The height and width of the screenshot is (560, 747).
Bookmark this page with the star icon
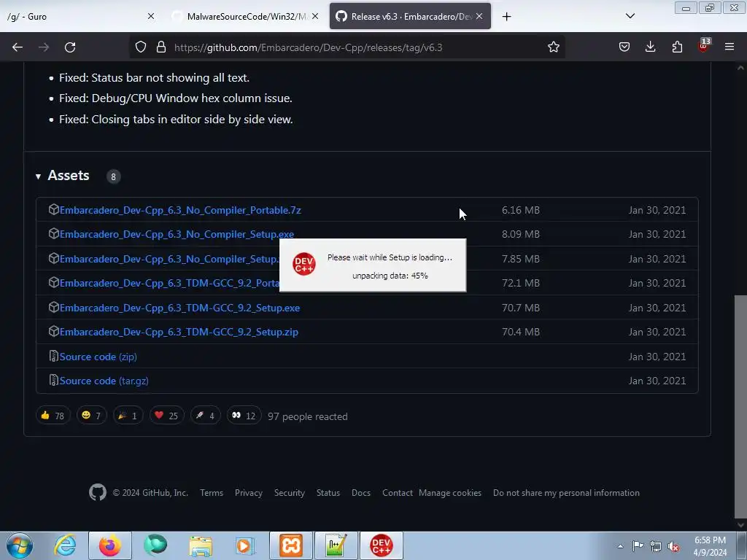[x=553, y=47]
